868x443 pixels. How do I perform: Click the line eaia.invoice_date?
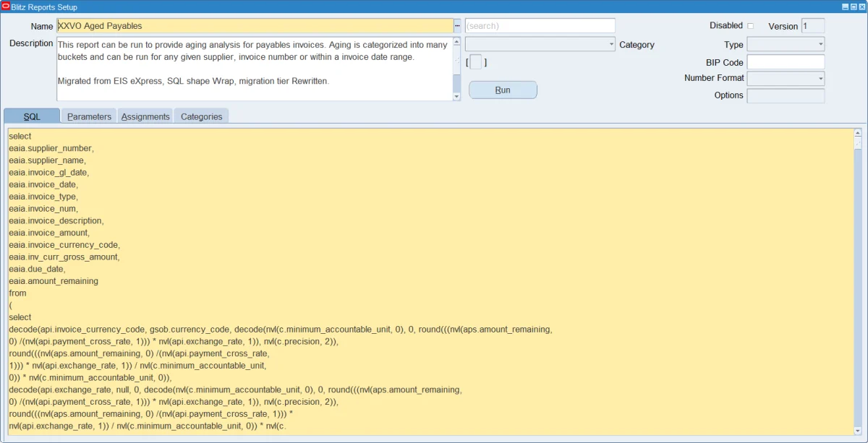click(x=43, y=184)
